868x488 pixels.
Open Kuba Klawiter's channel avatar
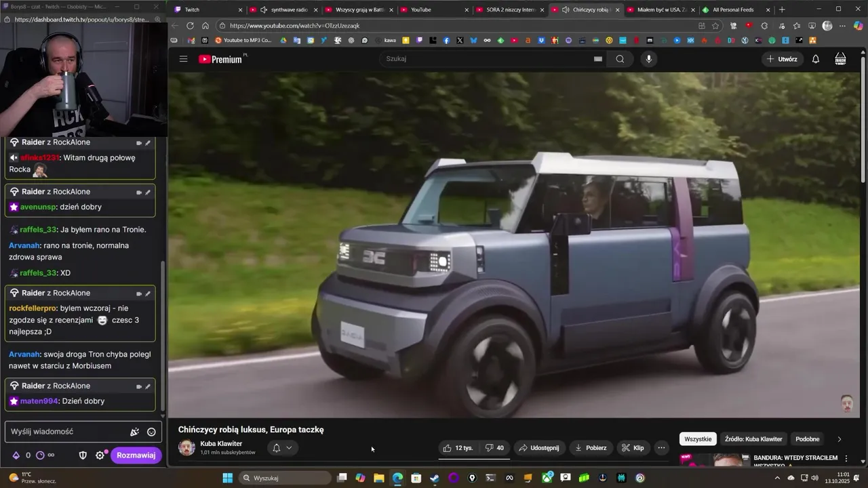tap(186, 448)
